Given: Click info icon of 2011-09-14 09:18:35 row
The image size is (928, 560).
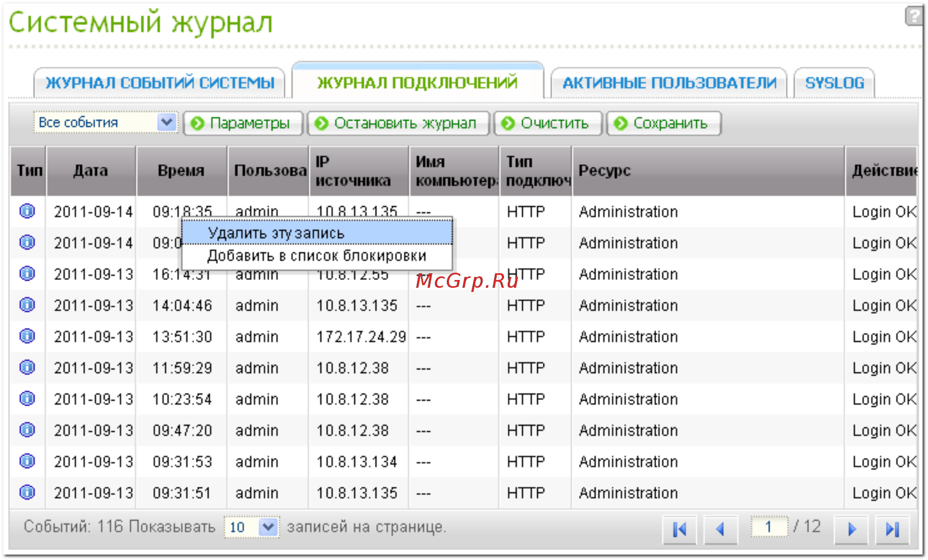Looking at the screenshot, I should (x=27, y=211).
